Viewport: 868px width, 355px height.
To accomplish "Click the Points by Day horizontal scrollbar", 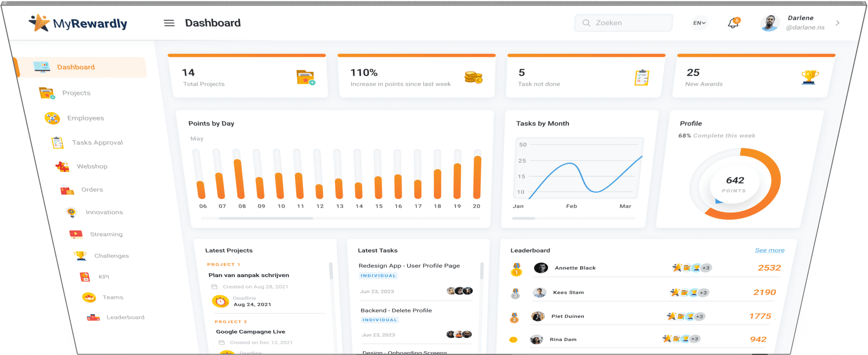I will coord(266,218).
